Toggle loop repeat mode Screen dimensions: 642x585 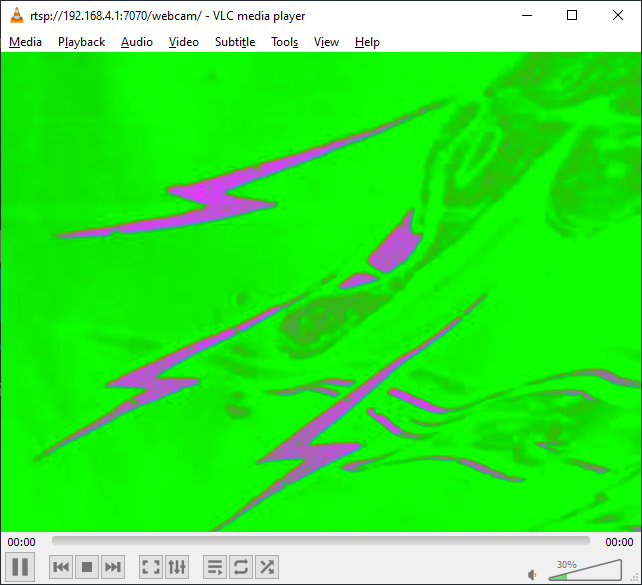tap(241, 567)
